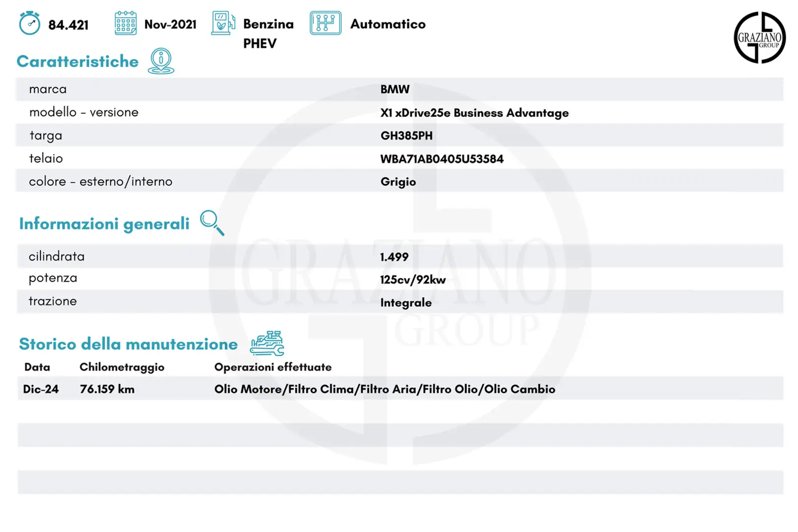Click the Operazioni effettuate column header
The width and height of the screenshot is (798, 532).
tap(272, 367)
